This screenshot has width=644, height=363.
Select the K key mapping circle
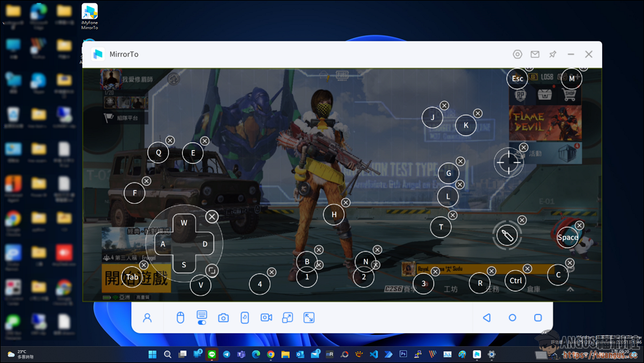(x=466, y=125)
